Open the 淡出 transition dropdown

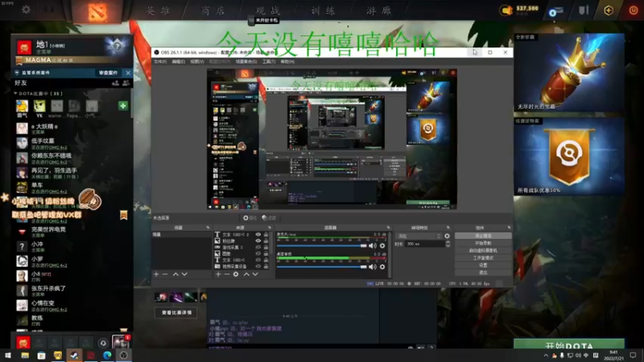click(419, 236)
